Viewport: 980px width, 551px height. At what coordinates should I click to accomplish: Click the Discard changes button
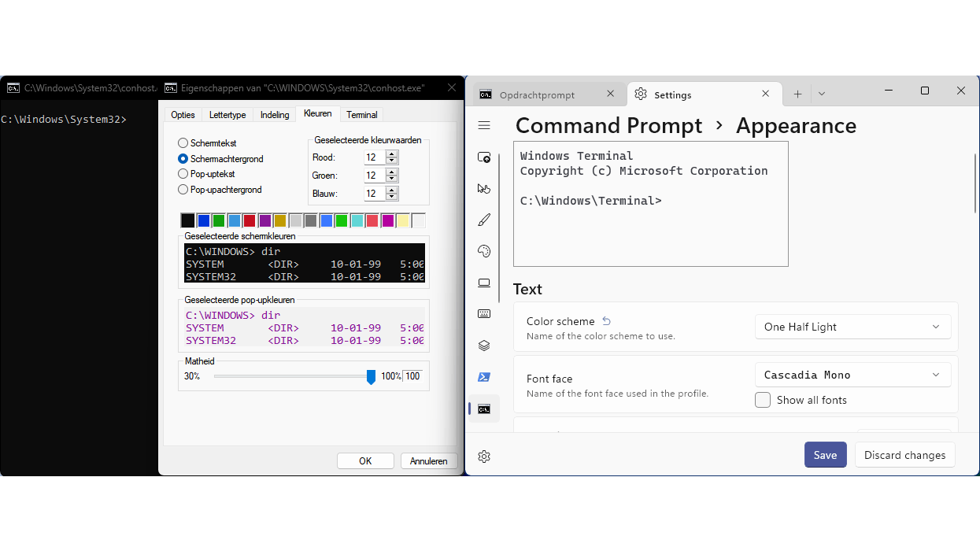point(905,455)
